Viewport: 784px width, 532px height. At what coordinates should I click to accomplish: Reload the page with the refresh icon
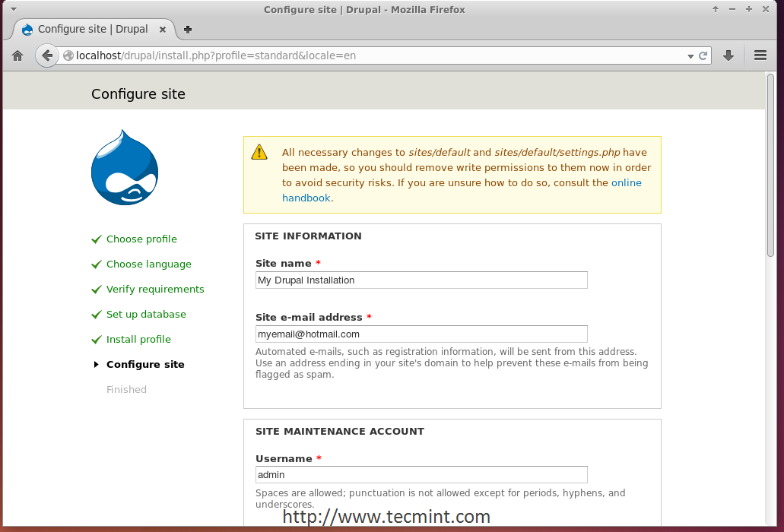click(703, 55)
